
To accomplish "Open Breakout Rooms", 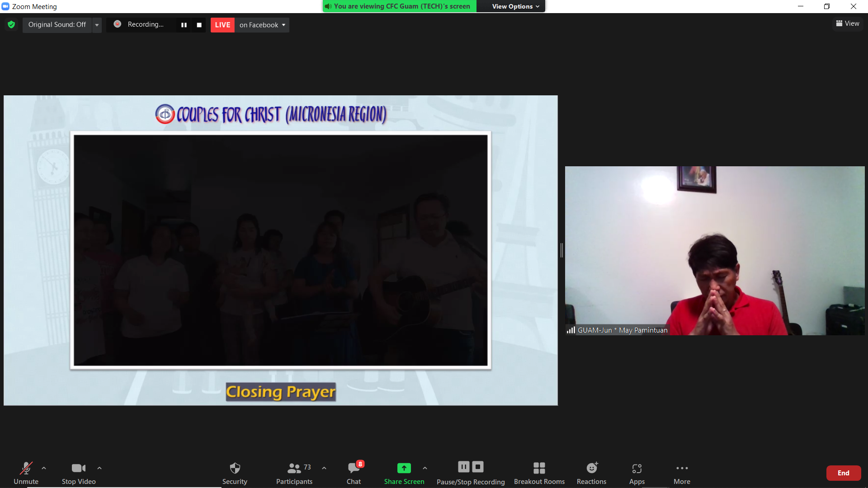I will click(539, 473).
